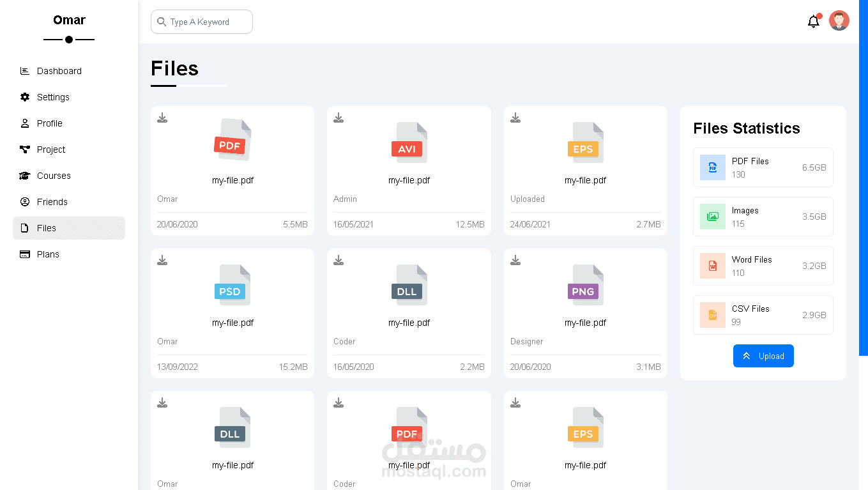Click the 130 count under PDF Files
The height and width of the screenshot is (490, 868).
tap(738, 174)
